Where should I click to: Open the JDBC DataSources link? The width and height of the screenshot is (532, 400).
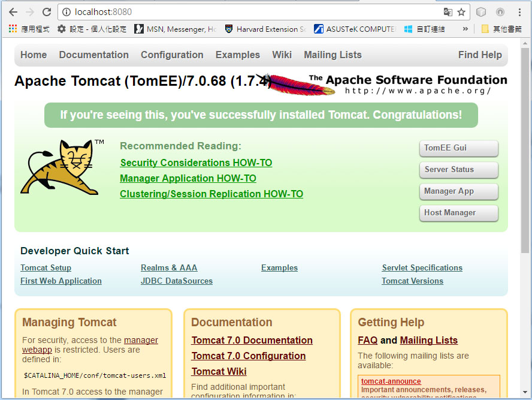pyautogui.click(x=177, y=281)
